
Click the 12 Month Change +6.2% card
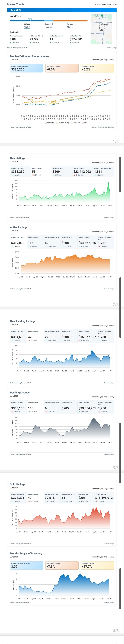pos(97,68)
